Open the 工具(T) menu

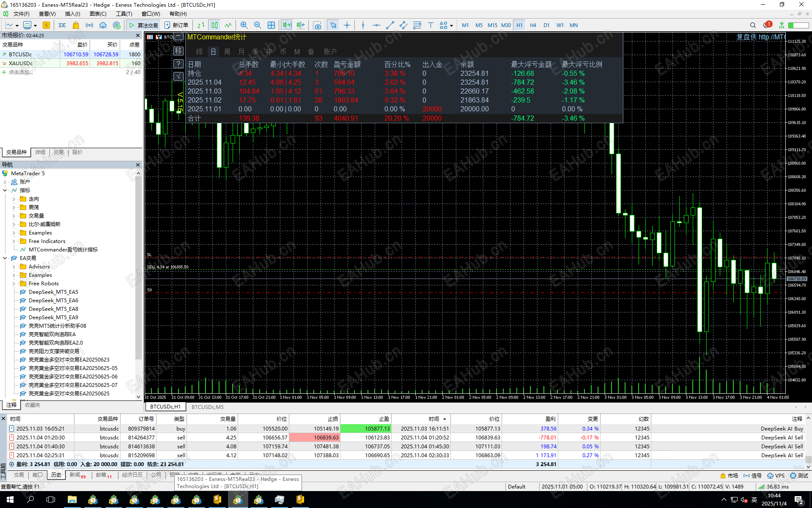124,14
